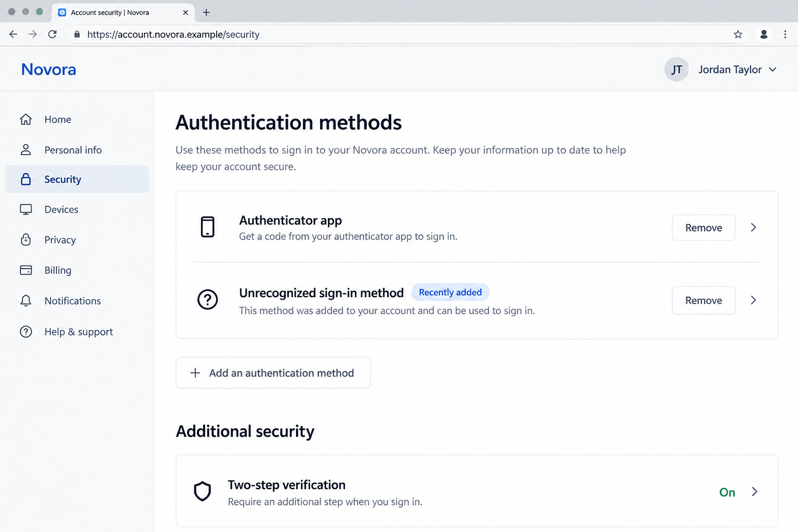Select the Account security browser tab
The image size is (798, 532).
[123, 12]
